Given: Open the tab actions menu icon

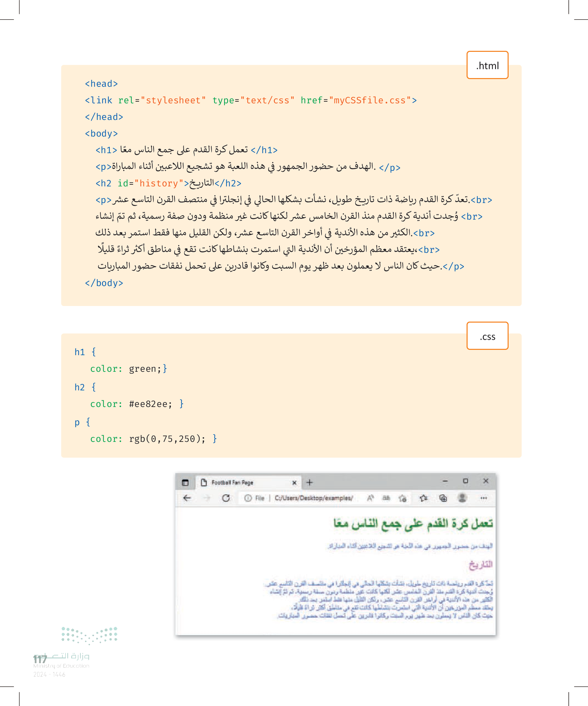Looking at the screenshot, I should (185, 482).
